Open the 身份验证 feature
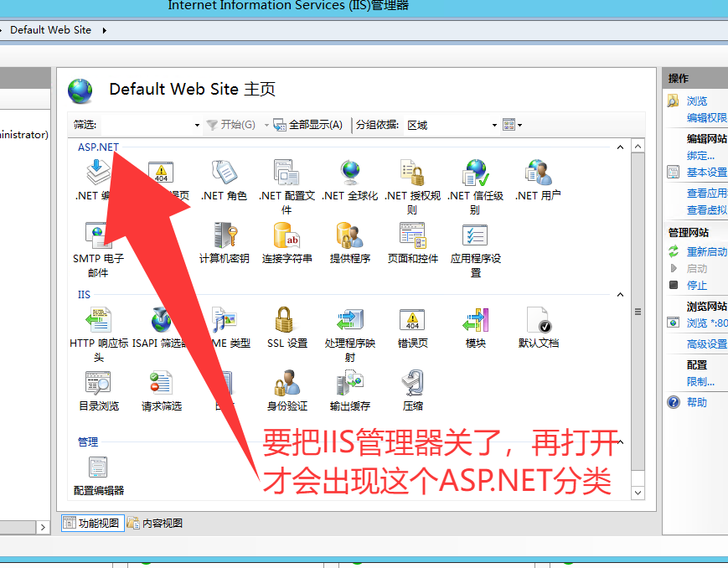The image size is (728, 568). pyautogui.click(x=287, y=390)
